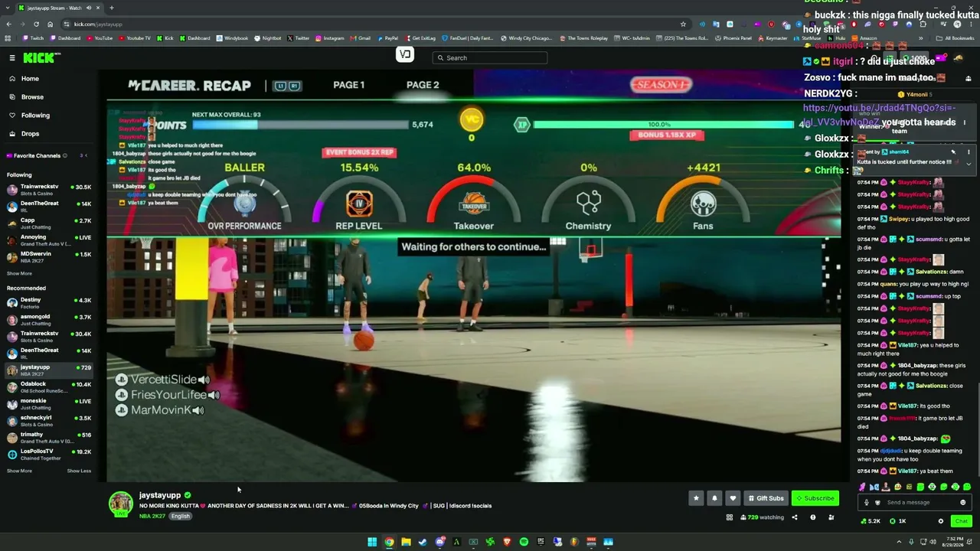Click the Page 2 tab in recap
The image size is (980, 551).
[423, 85]
